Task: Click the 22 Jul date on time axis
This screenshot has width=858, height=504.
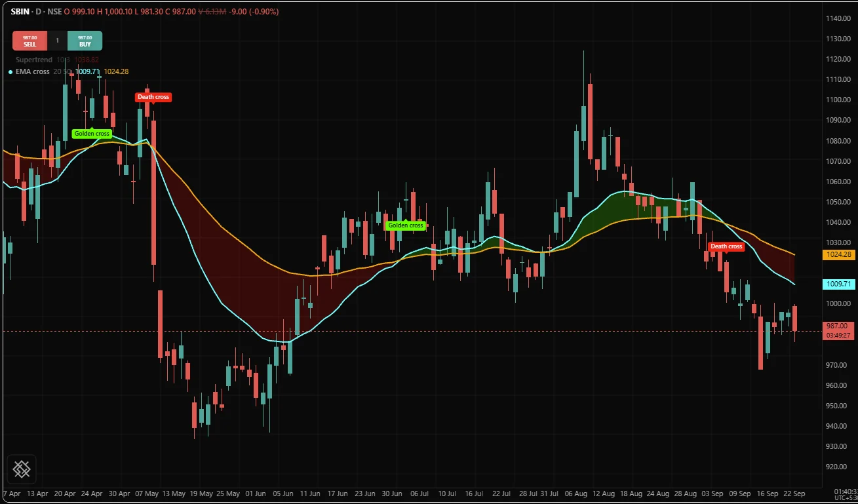Action: (x=501, y=493)
